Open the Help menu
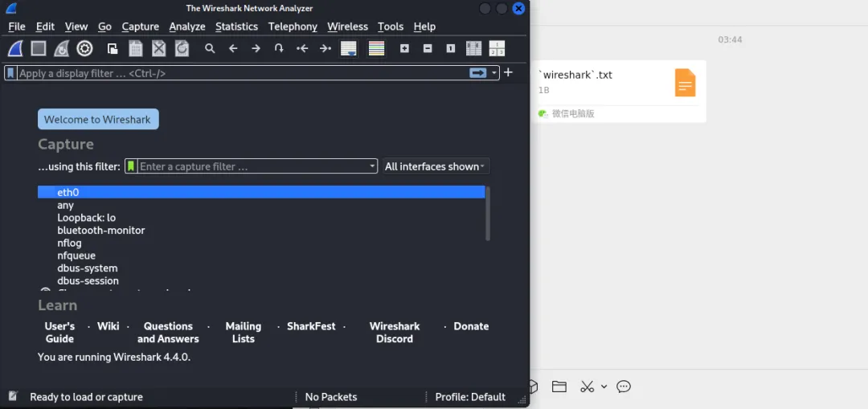 coord(424,27)
